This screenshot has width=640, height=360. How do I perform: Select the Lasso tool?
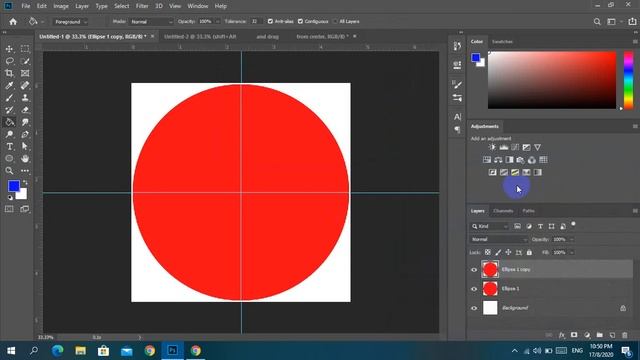pos(9,61)
